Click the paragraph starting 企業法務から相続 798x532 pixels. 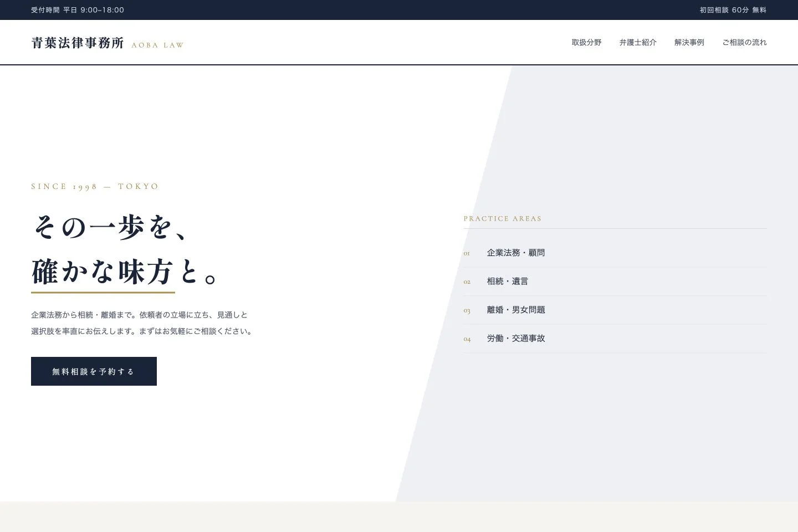(140, 315)
